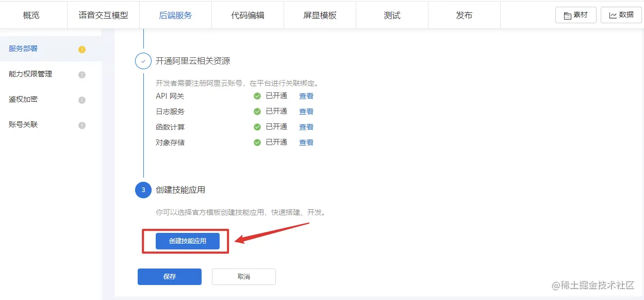Screen dimensions: 644x300
Task: Go to 屏显模板 tab
Action: [x=320, y=15]
